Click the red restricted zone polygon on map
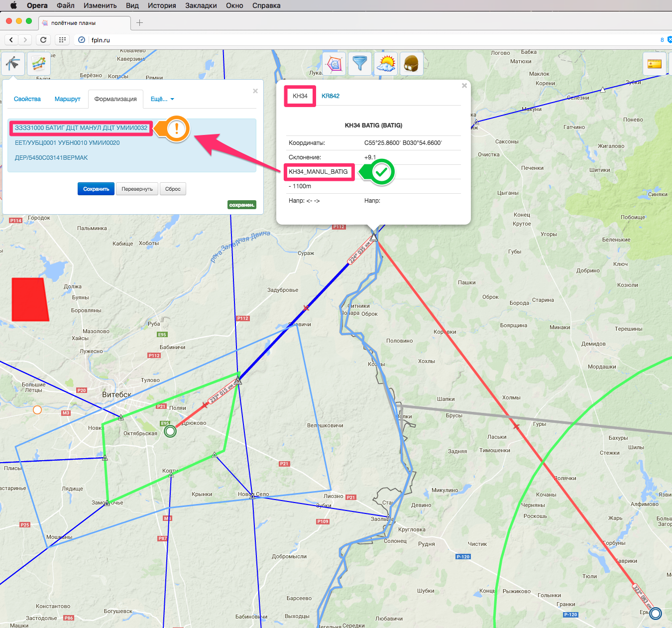The image size is (672, 628). pos(30,299)
